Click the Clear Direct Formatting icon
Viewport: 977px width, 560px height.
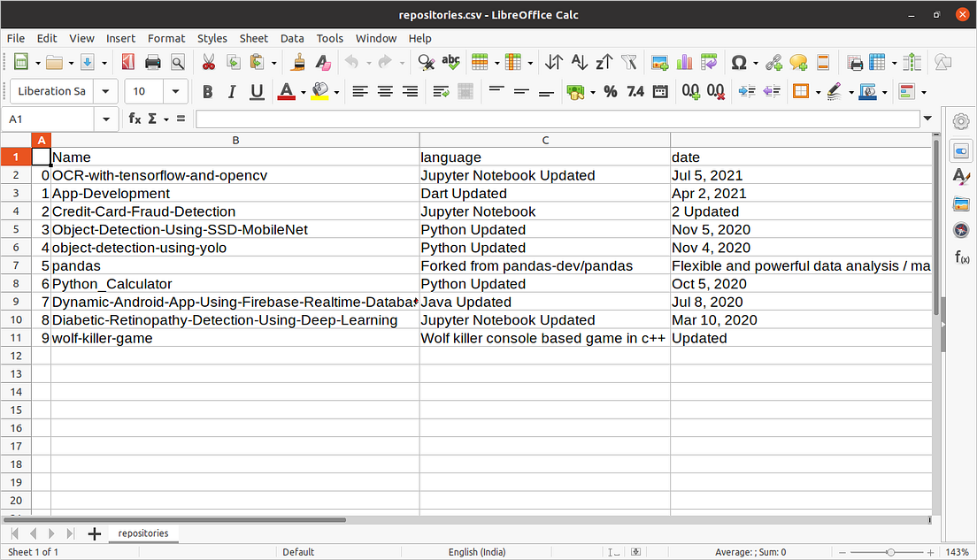tap(323, 62)
